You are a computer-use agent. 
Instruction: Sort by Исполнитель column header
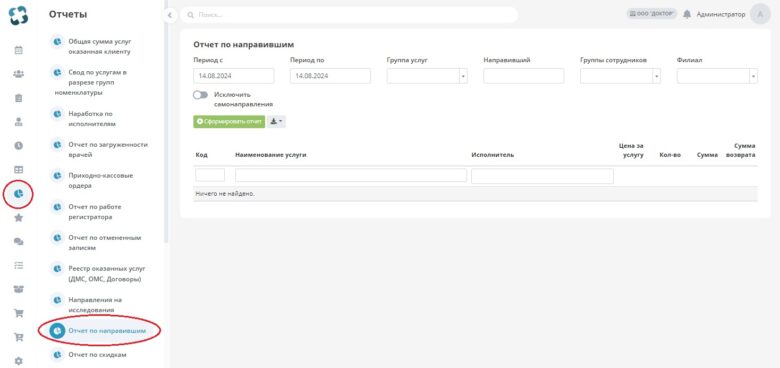click(x=492, y=155)
